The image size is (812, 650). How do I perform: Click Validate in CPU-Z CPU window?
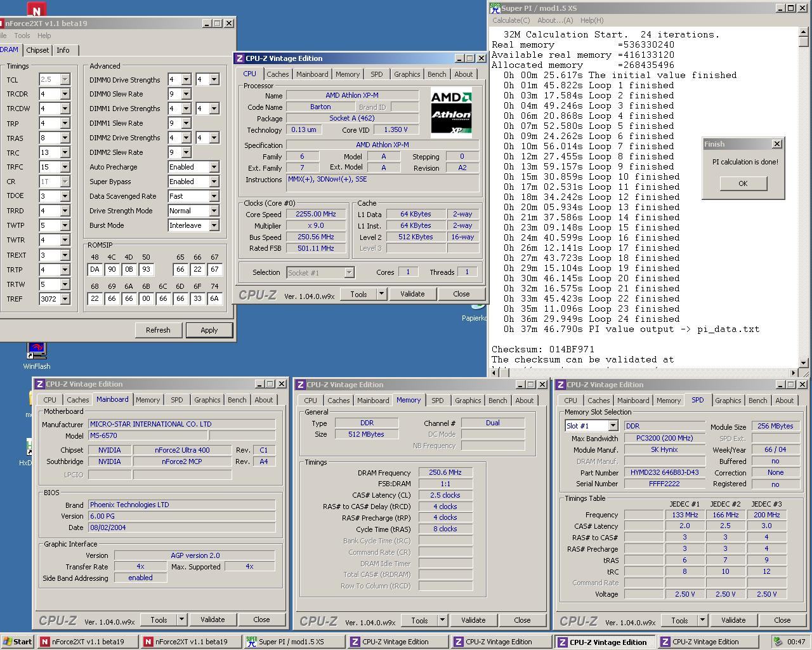click(412, 294)
